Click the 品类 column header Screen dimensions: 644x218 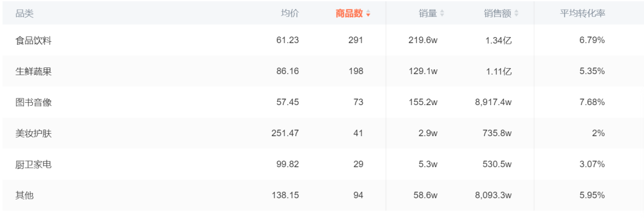(24, 14)
